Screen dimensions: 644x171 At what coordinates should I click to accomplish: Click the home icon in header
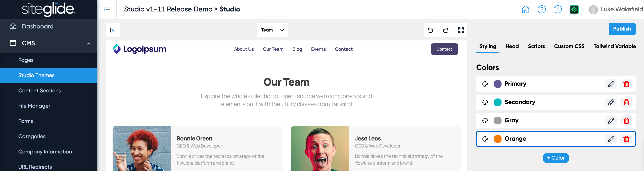(525, 10)
